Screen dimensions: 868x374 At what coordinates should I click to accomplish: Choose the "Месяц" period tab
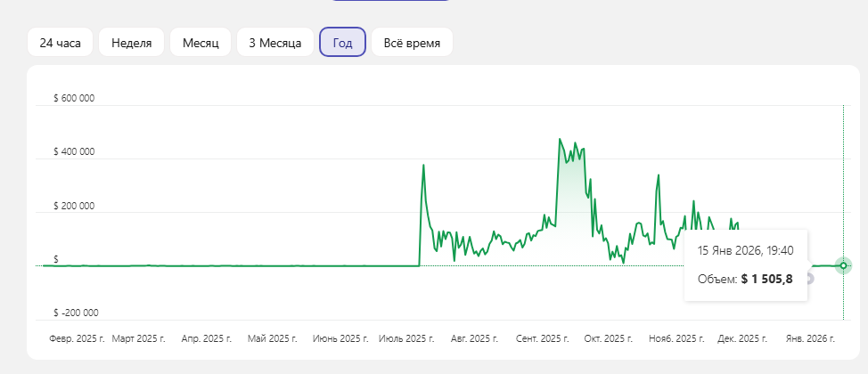[x=201, y=42]
